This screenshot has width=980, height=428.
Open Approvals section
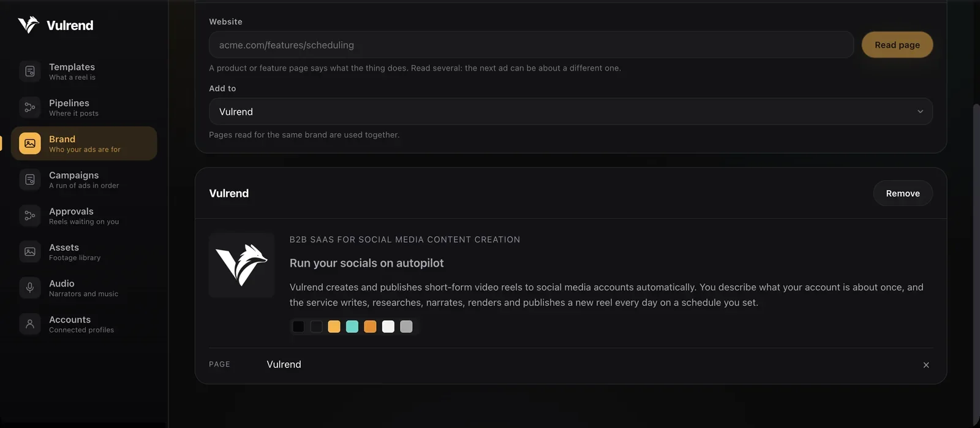pyautogui.click(x=84, y=216)
